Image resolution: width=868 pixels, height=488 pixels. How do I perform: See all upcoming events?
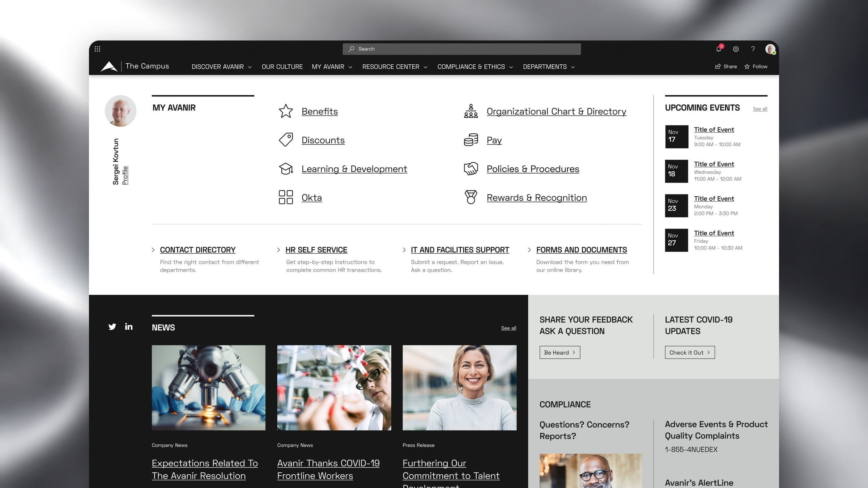pyautogui.click(x=760, y=109)
